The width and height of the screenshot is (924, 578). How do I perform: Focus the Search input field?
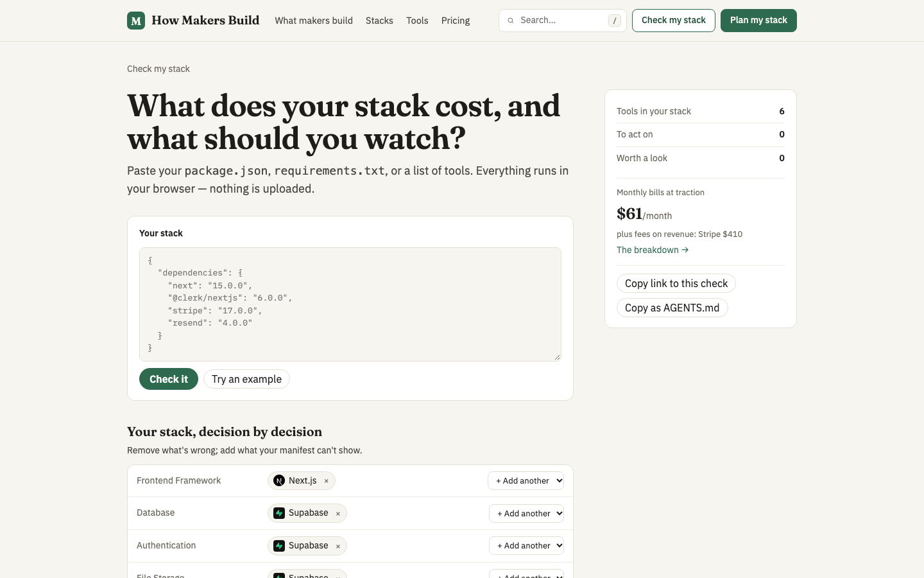coord(563,21)
